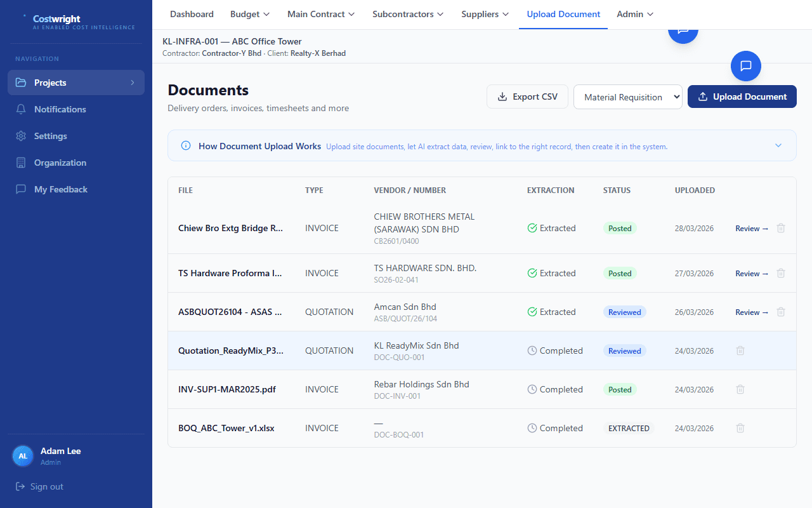This screenshot has height=508, width=812.
Task: Click the Completed clock icon for KL ReadyMix row
Action: (532, 351)
